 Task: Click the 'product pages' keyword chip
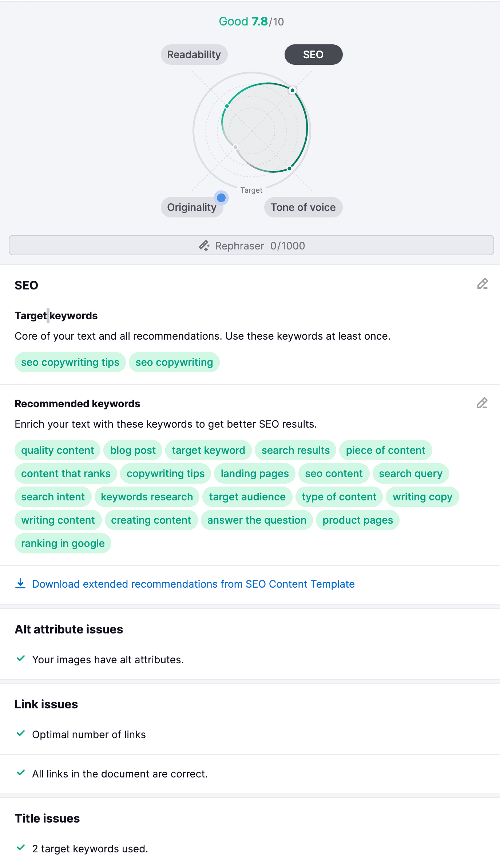point(357,520)
